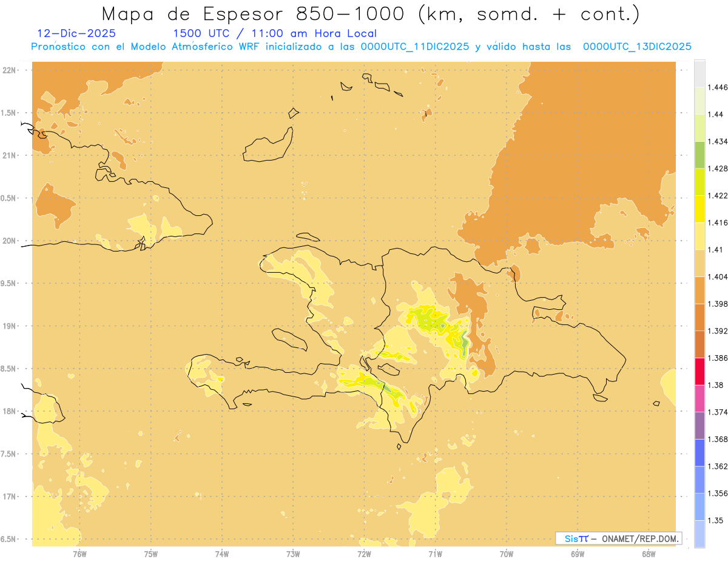The height and width of the screenshot is (562, 728).
Task: Click the red colorbar segment between 1.38 and 1.386
Action: coord(699,371)
